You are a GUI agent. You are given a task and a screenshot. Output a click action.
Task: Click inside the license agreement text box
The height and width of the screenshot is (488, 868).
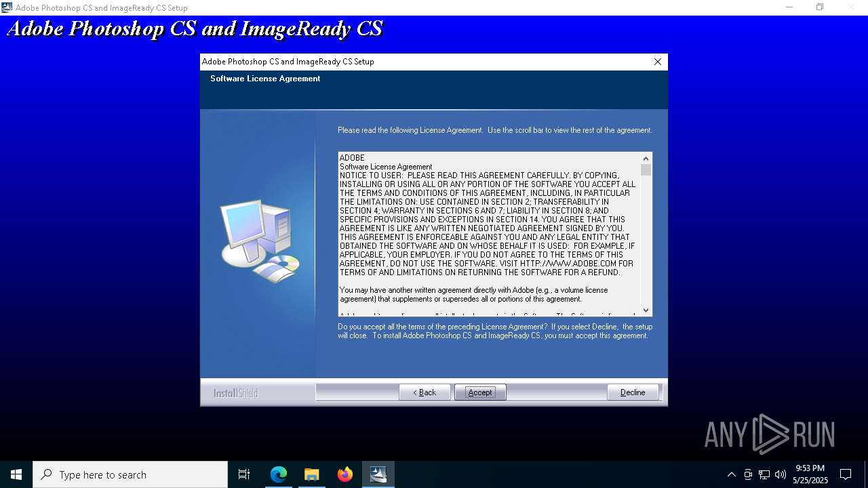[x=490, y=234]
